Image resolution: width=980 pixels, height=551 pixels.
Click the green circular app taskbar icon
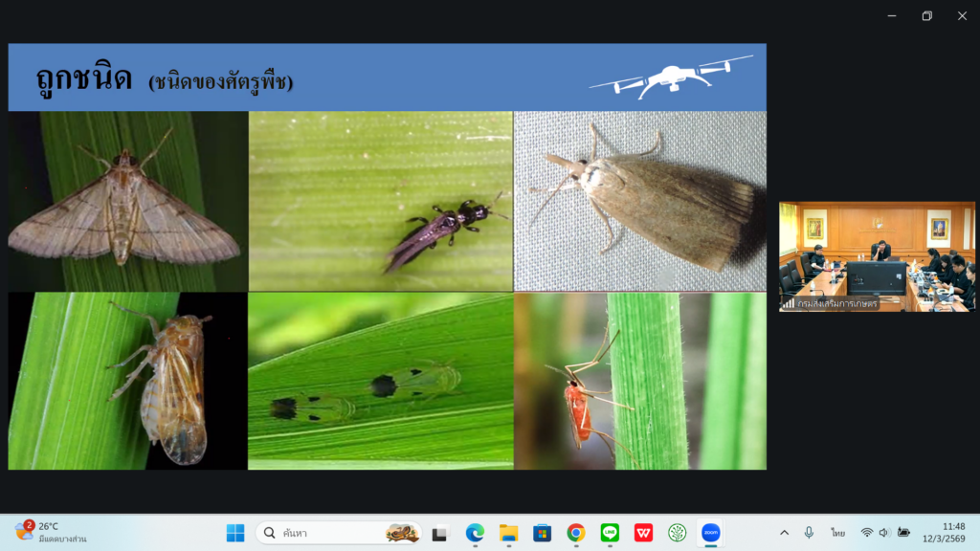coord(677,533)
